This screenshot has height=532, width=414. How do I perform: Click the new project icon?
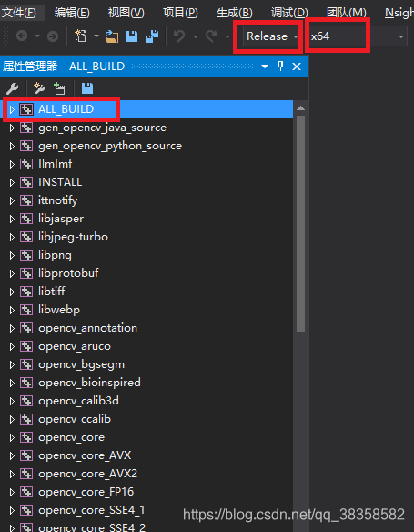pos(81,36)
